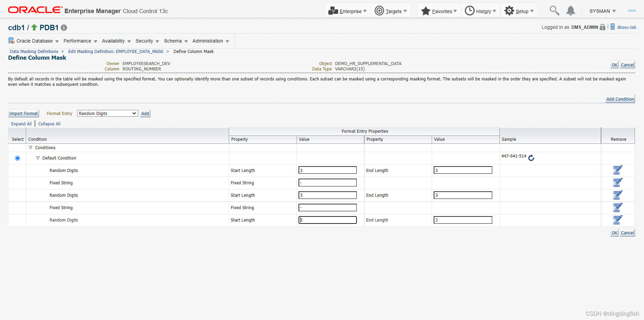This screenshot has width=644, height=320.
Task: Expand the Security menu
Action: coord(147,41)
